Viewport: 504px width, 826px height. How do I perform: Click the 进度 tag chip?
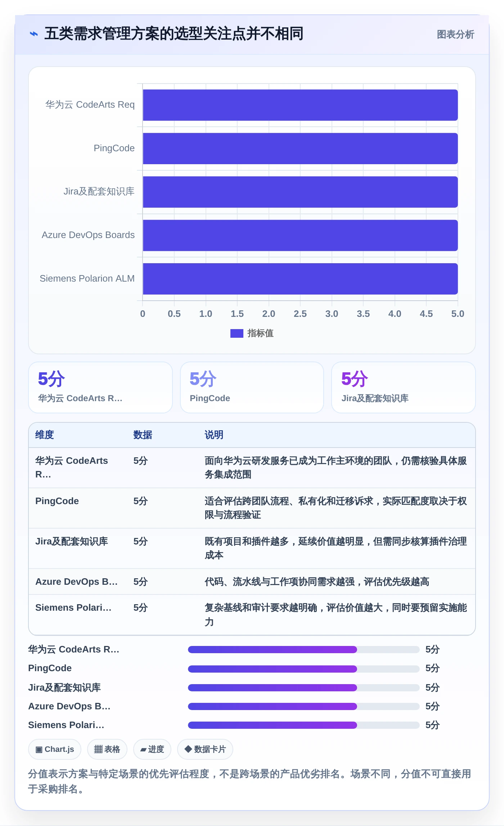click(152, 749)
